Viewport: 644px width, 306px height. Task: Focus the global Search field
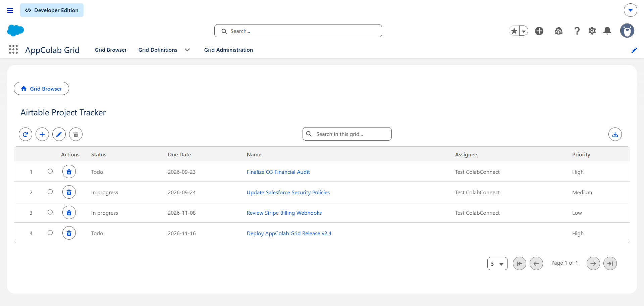(x=298, y=31)
